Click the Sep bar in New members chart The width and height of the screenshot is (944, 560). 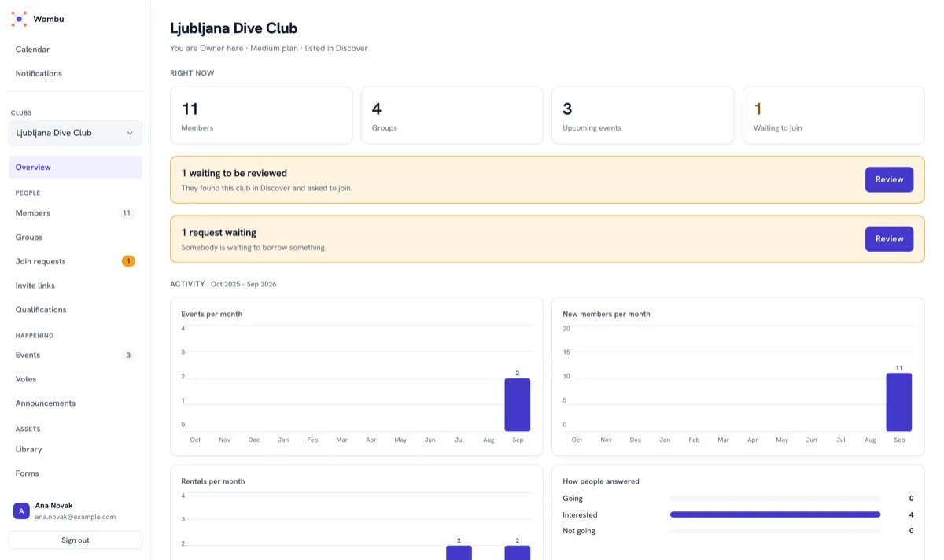click(899, 402)
